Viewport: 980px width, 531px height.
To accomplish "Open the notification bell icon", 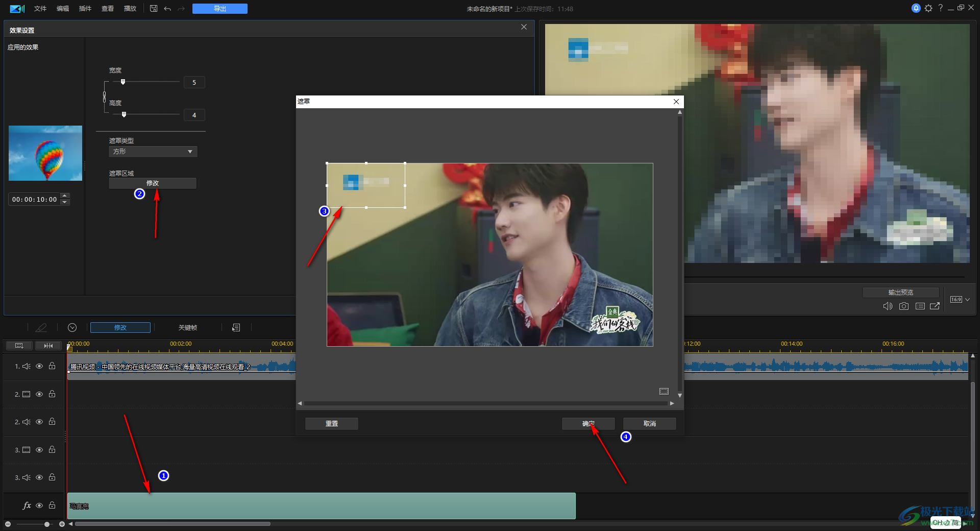I will click(x=916, y=8).
